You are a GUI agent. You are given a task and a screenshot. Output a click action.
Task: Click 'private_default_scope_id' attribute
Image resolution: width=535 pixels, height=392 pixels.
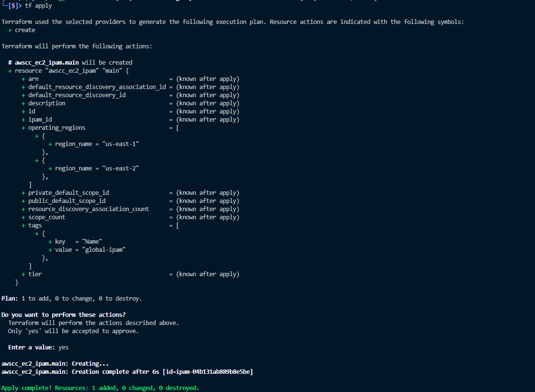pos(68,193)
